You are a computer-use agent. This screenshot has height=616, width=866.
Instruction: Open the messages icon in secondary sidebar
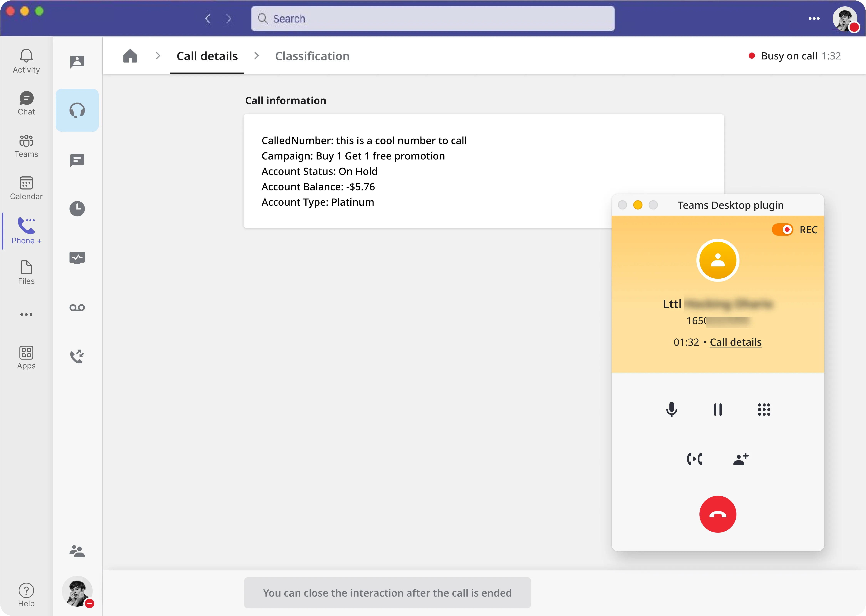tap(77, 160)
